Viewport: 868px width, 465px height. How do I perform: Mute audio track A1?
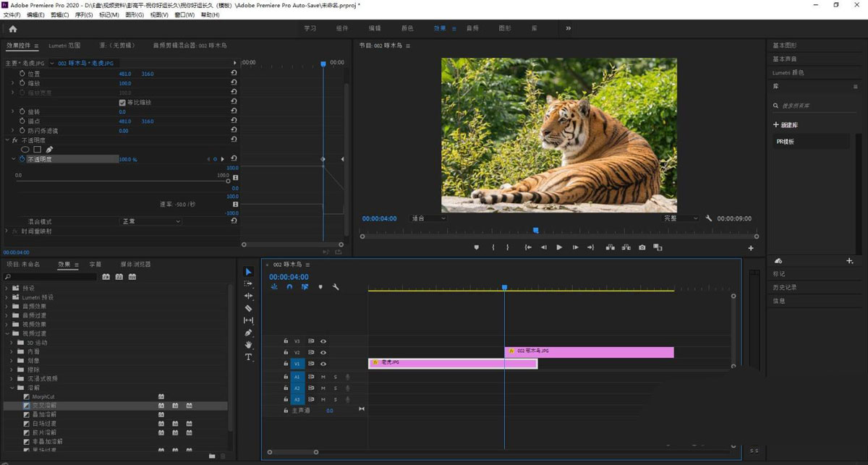pos(323,377)
